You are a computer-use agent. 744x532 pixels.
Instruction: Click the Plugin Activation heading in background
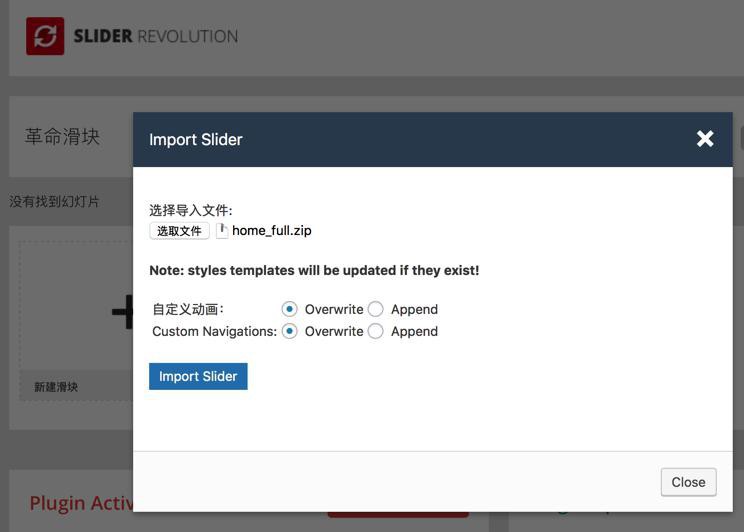[x=81, y=503]
